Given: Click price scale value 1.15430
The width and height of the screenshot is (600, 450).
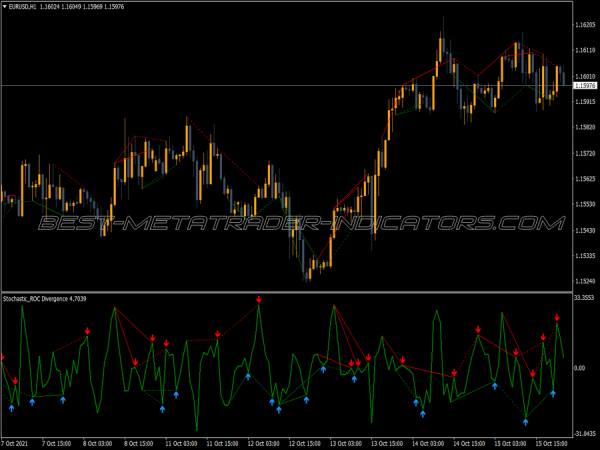Looking at the screenshot, I should point(585,230).
